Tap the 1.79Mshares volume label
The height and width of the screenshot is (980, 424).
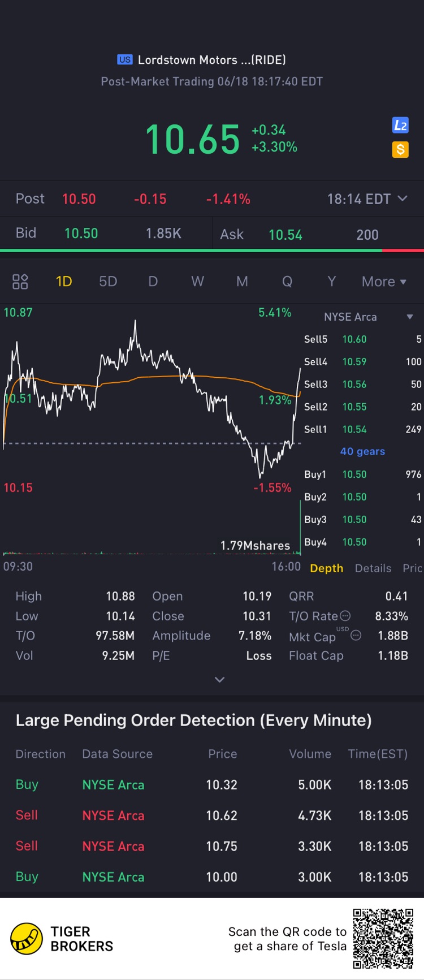click(x=255, y=546)
